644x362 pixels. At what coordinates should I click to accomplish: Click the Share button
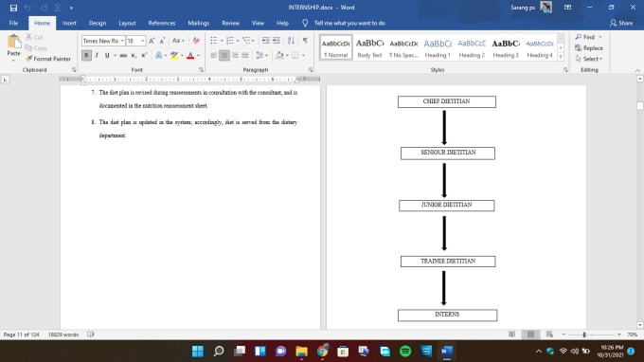(621, 23)
